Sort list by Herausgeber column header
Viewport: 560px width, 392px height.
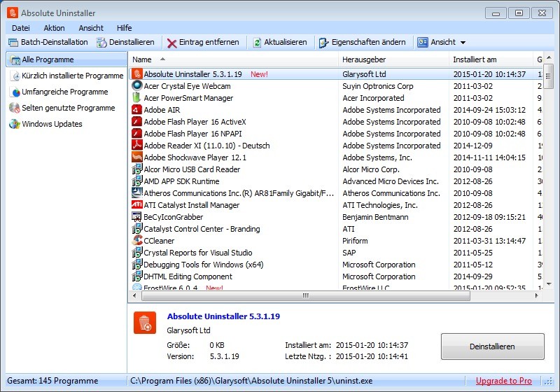click(x=393, y=59)
